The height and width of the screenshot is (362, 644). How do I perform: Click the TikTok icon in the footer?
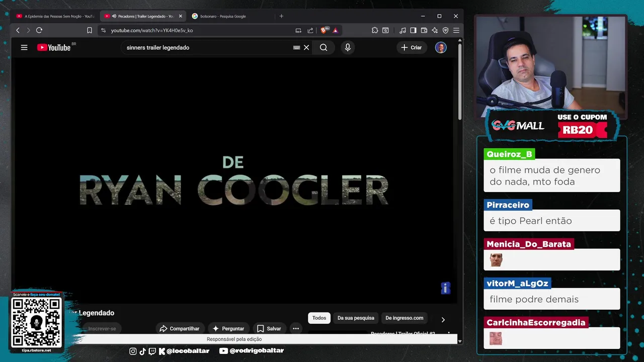(142, 351)
